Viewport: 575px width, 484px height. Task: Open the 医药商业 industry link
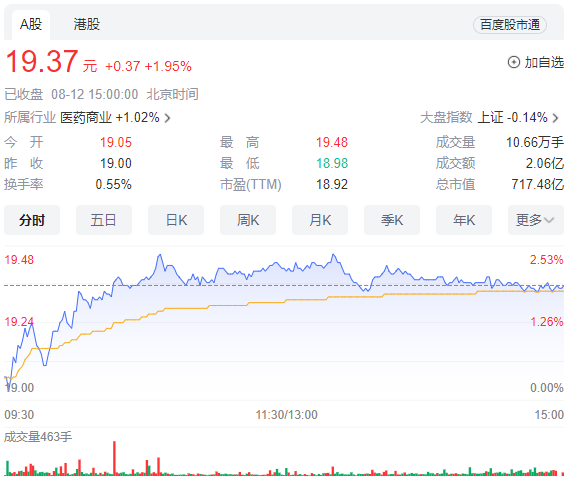[86, 118]
